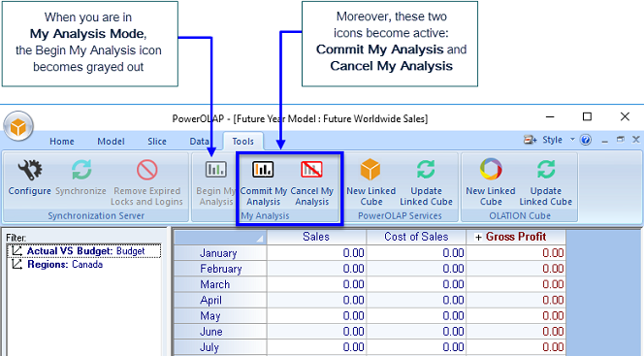Select the Gross Profit column header

516,237
